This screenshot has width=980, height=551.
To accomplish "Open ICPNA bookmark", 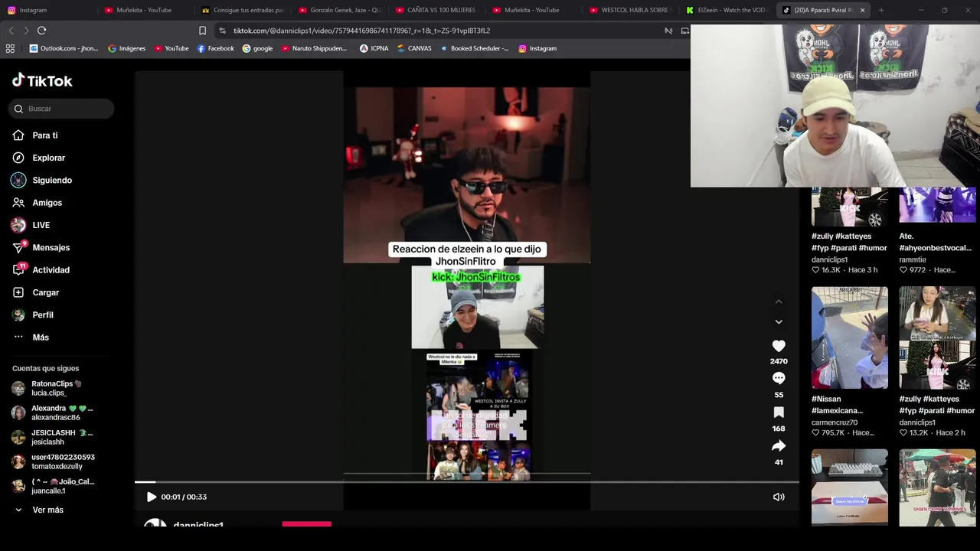I will pyautogui.click(x=374, y=48).
